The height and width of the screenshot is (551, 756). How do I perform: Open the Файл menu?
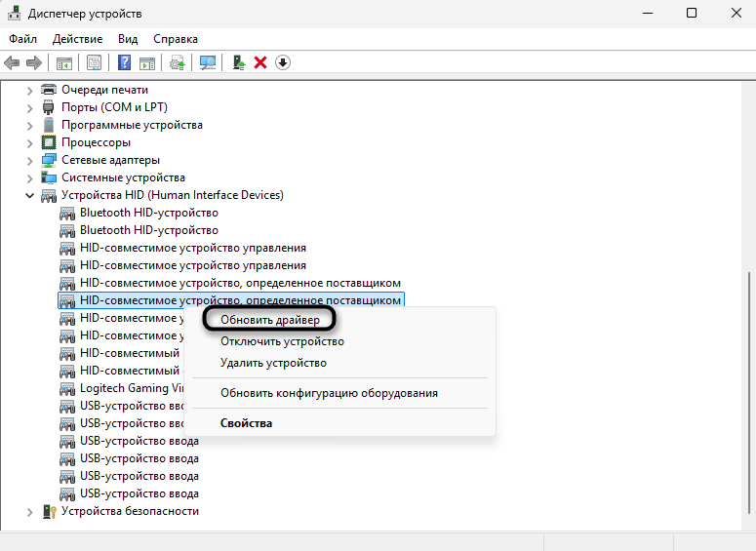[22, 39]
